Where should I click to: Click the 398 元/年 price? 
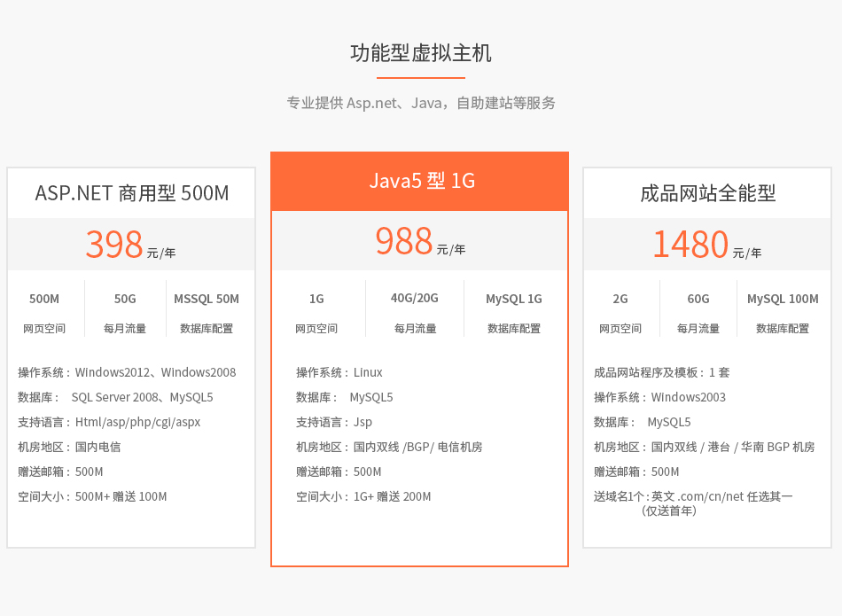(x=130, y=245)
